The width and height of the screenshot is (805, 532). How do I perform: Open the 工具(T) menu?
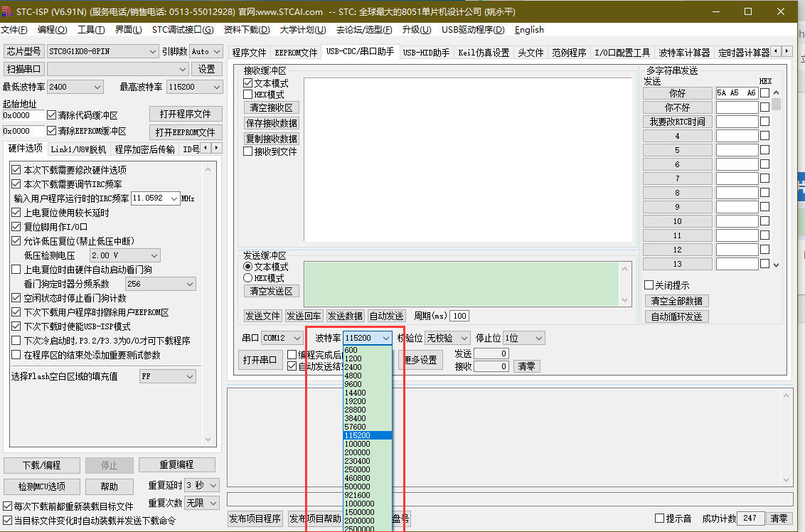91,30
